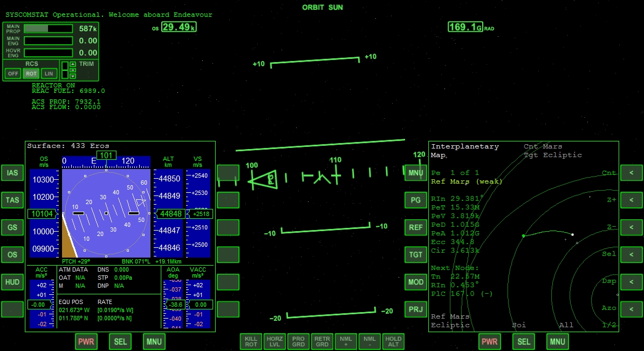Viewport: 644px width, 351px height.
Task: Click MNU below the Surface MFD
Action: point(154,341)
